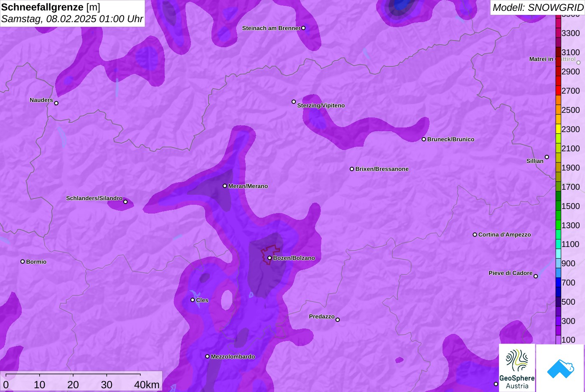Viewport: 585px width, 392px height.
Task: Select the Bormio location marker
Action: coord(23,262)
